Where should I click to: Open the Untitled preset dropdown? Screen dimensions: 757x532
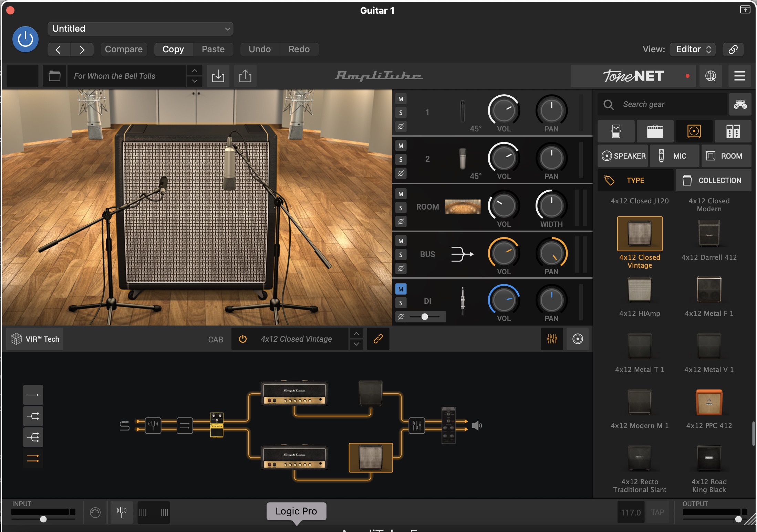point(141,29)
